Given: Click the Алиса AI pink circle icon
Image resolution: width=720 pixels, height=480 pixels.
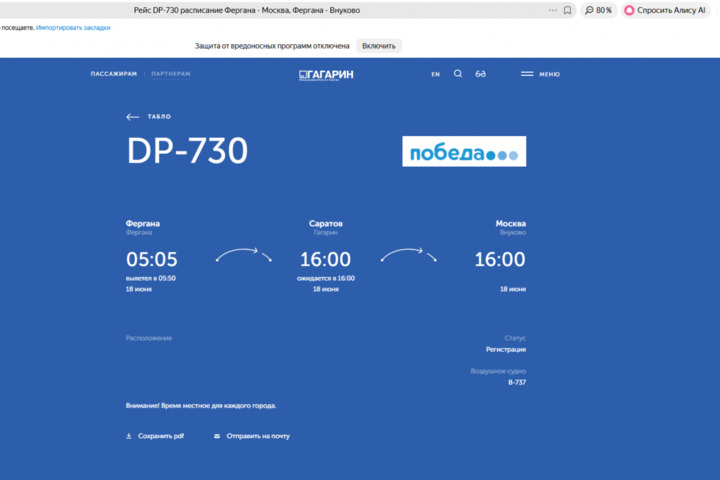Looking at the screenshot, I should [x=629, y=10].
